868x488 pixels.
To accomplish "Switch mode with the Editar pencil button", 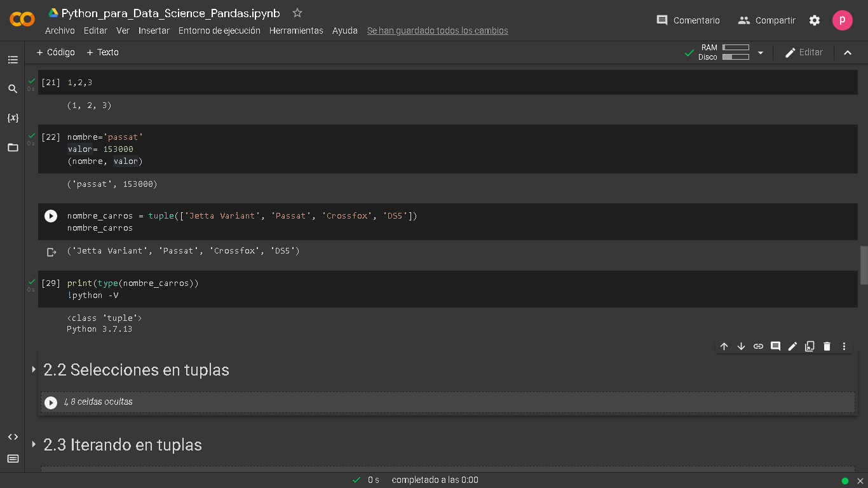I will [x=804, y=53].
